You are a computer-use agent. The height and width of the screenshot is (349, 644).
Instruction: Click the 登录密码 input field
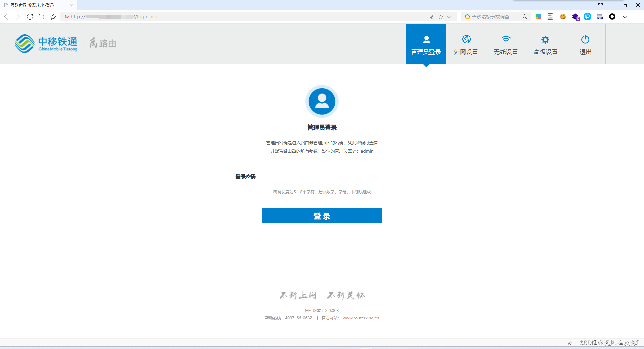(322, 177)
